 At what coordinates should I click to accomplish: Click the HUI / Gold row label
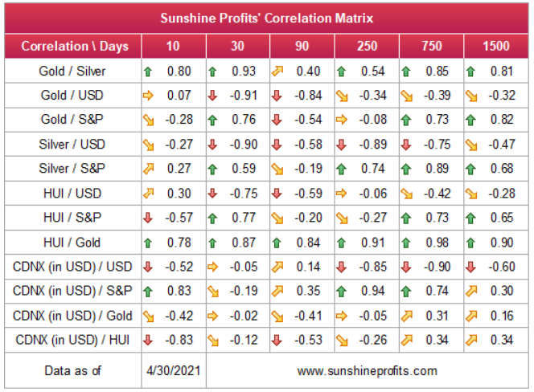(x=72, y=243)
